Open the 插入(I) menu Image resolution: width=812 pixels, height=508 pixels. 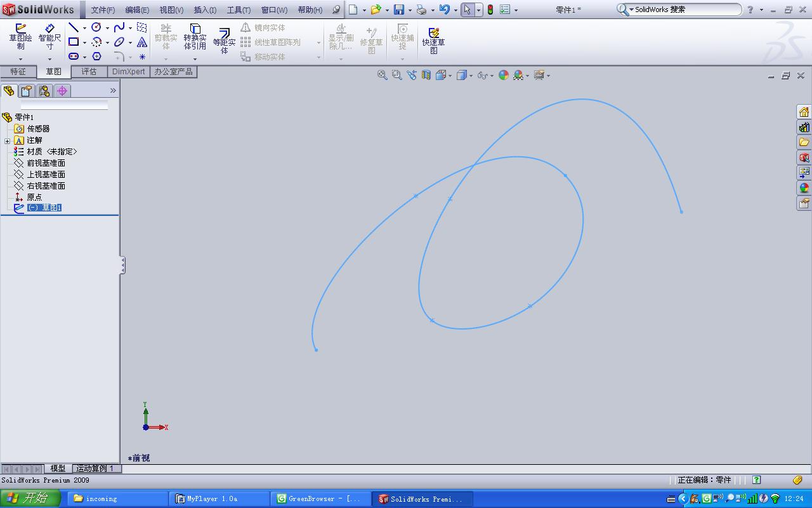(205, 10)
